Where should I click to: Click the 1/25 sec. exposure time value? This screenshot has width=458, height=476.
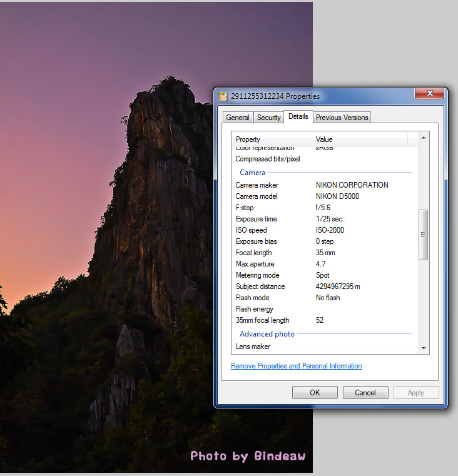[x=330, y=219]
